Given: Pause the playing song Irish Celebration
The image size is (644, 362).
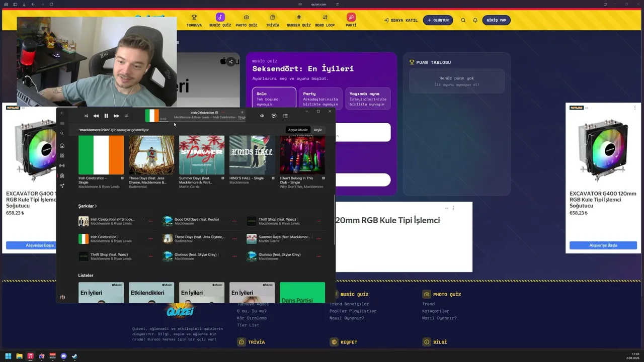Looking at the screenshot, I should (106, 116).
